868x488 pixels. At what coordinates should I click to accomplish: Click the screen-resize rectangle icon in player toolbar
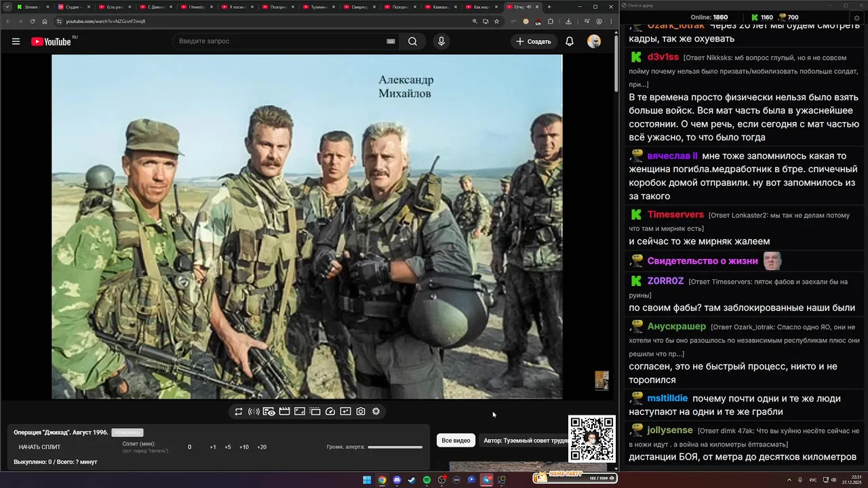point(300,411)
